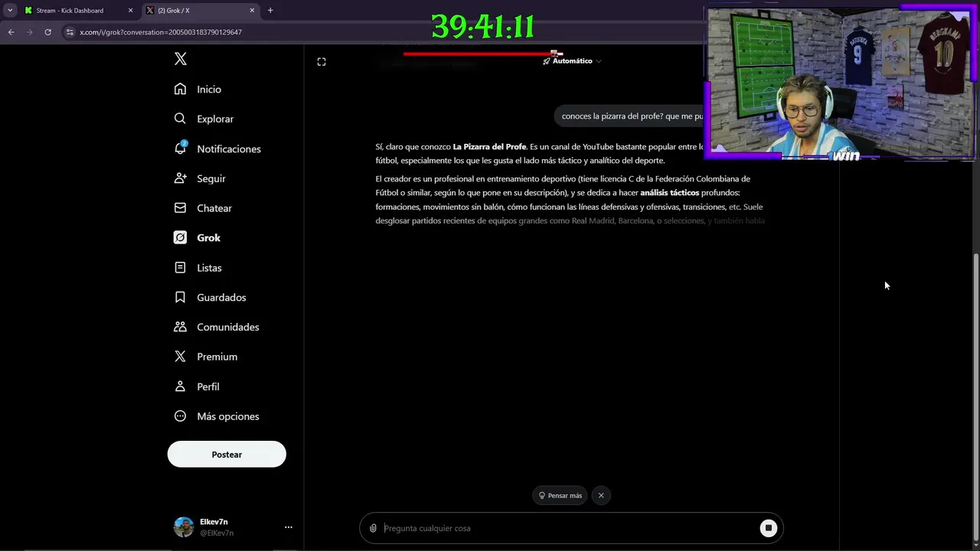Image resolution: width=980 pixels, height=551 pixels.
Task: Open Listas icon
Action: tap(180, 267)
